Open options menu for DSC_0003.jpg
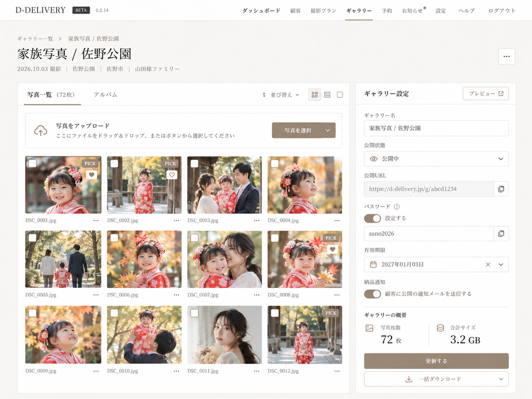Image resolution: width=532 pixels, height=399 pixels. coord(256,220)
